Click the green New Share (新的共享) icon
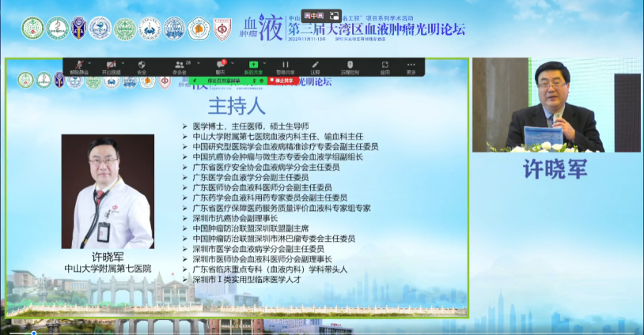The image size is (644, 335). [x=253, y=65]
